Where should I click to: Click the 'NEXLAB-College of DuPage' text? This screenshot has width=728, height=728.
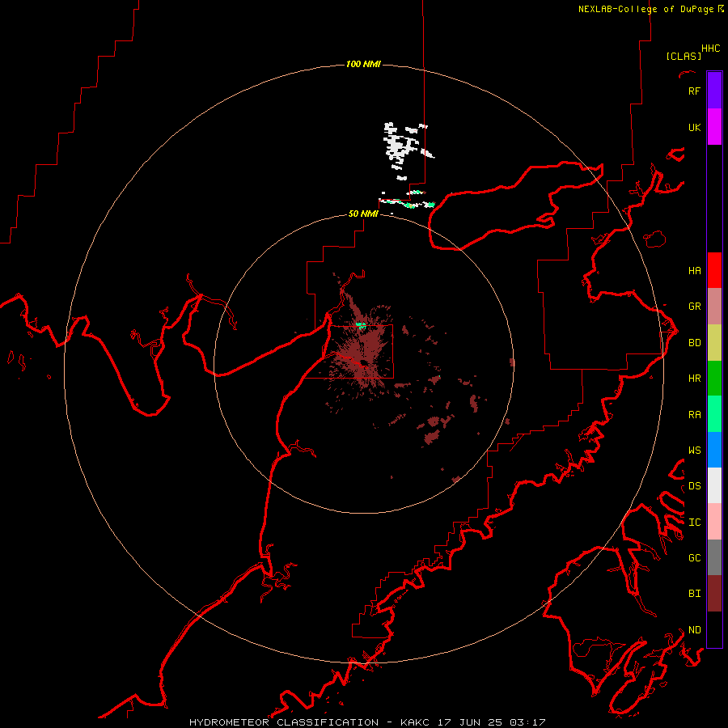tap(647, 9)
